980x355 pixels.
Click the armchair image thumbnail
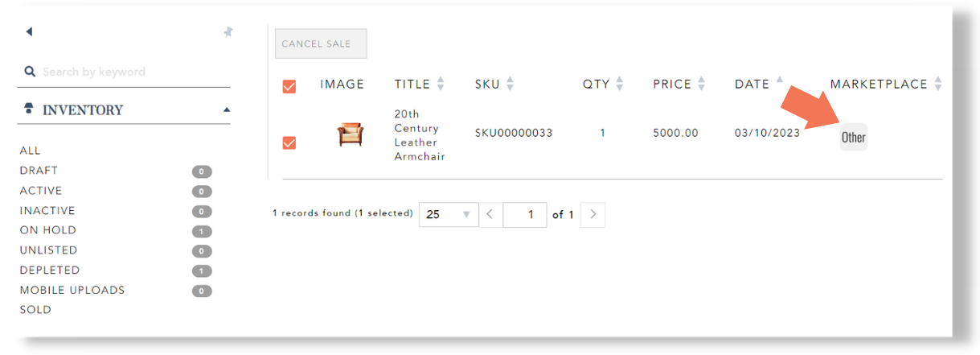351,134
